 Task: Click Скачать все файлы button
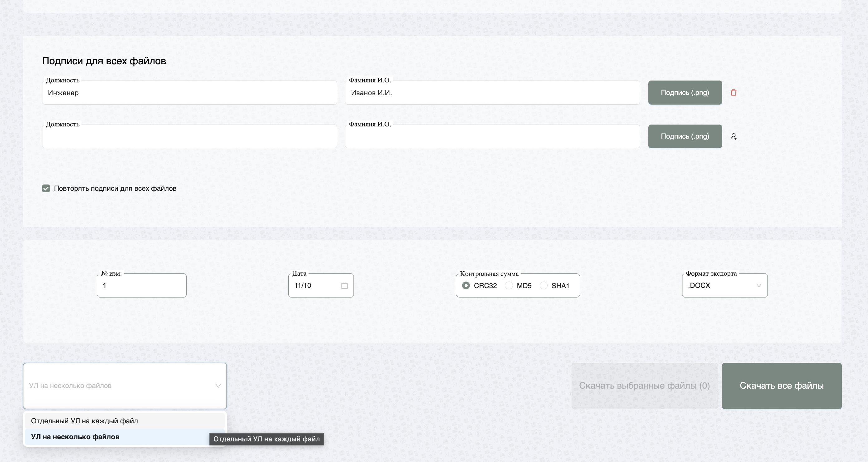781,386
